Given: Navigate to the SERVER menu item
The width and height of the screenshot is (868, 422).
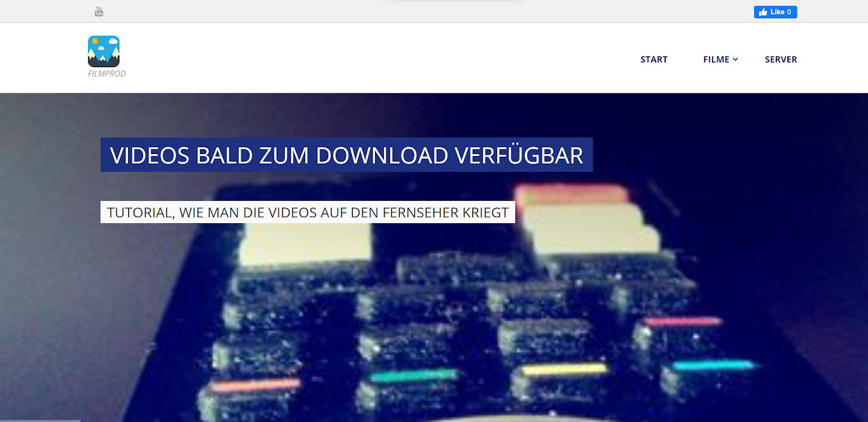Looking at the screenshot, I should [x=781, y=60].
